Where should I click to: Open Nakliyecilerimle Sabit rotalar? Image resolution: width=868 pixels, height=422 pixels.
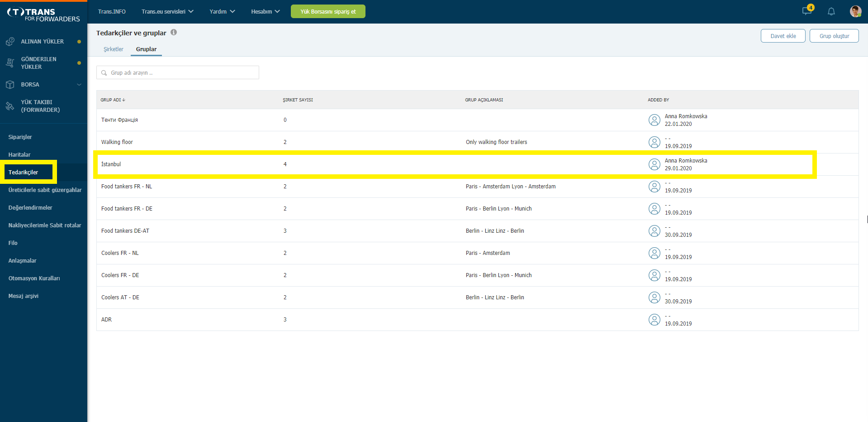click(x=45, y=225)
